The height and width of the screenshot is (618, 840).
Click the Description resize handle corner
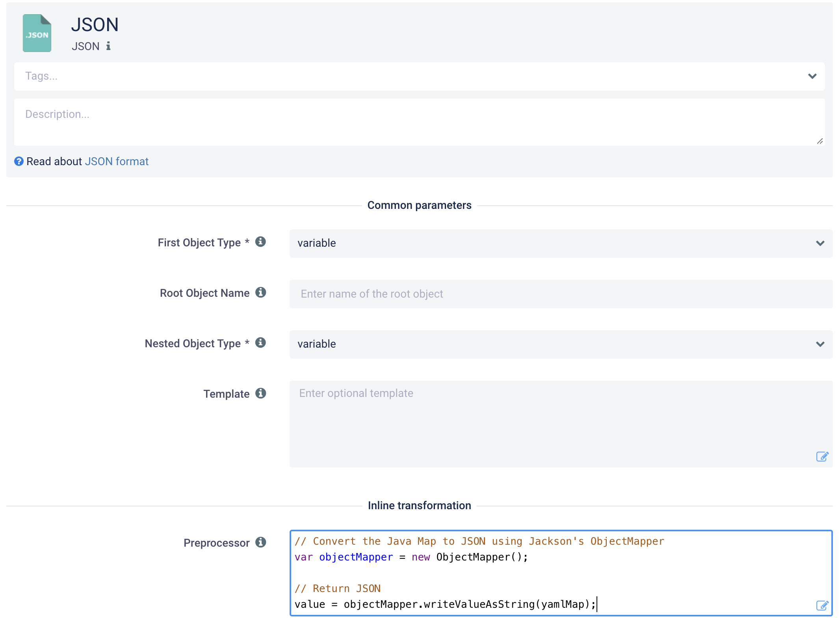[x=820, y=141]
